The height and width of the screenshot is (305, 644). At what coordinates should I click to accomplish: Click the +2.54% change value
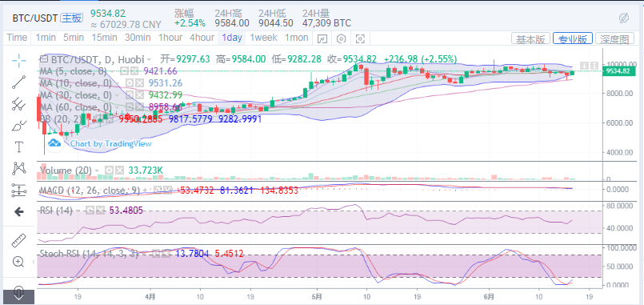pyautogui.click(x=189, y=23)
